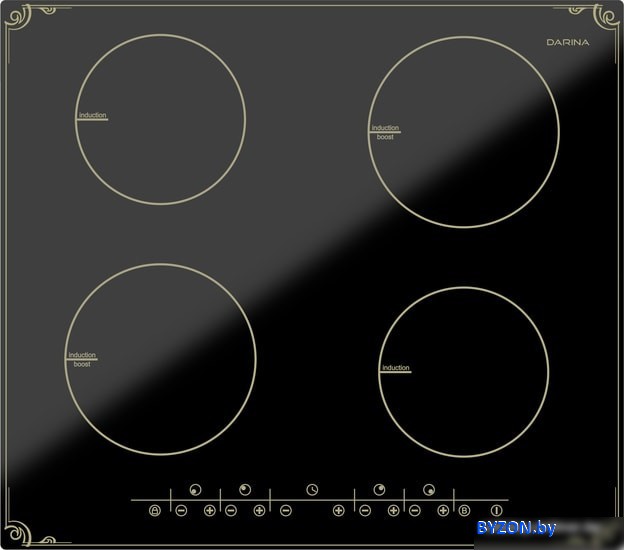Click the rear-right induction boost zone
The width and height of the screenshot is (624, 550).
point(464,132)
